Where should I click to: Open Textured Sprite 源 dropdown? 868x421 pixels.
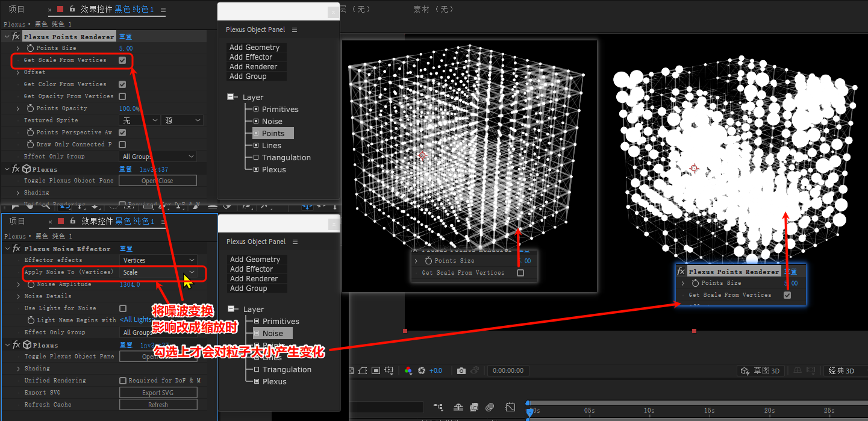(183, 120)
